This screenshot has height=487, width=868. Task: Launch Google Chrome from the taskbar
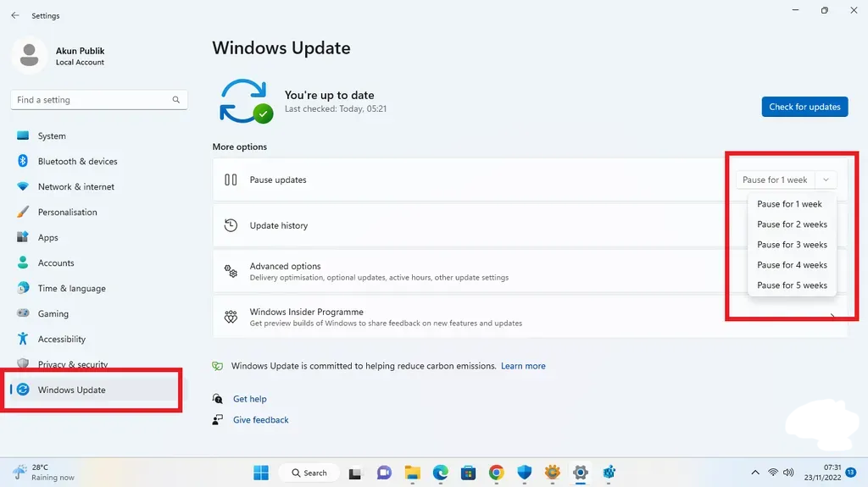[x=497, y=473]
